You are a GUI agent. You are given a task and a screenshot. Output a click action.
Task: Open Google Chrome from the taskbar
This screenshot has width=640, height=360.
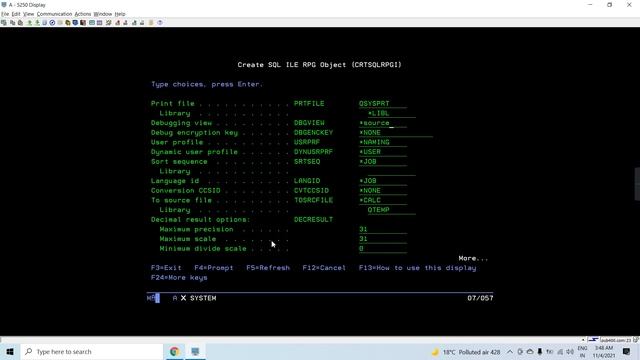(175, 351)
